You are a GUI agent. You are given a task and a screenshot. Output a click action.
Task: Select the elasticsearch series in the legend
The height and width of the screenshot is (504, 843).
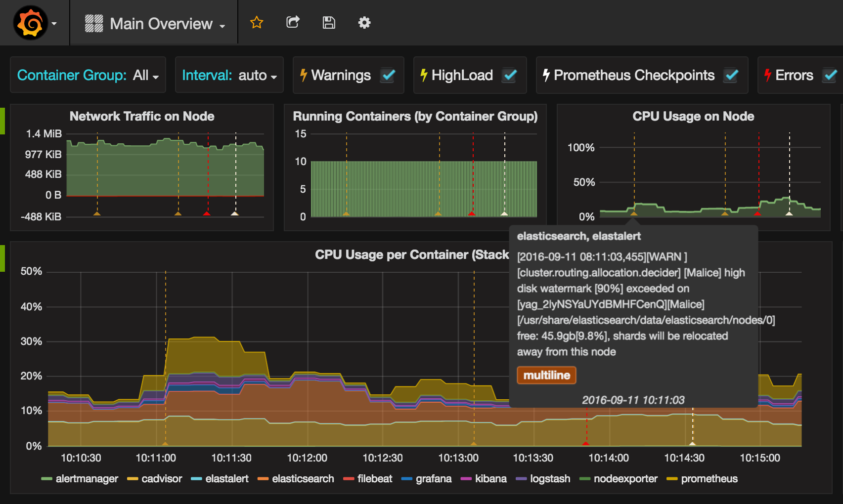(303, 478)
